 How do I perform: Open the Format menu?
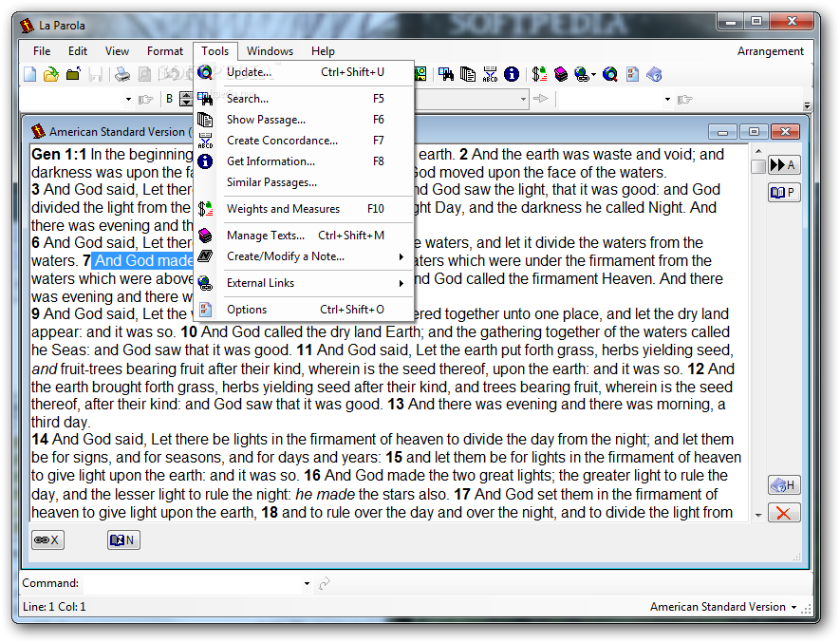[165, 51]
